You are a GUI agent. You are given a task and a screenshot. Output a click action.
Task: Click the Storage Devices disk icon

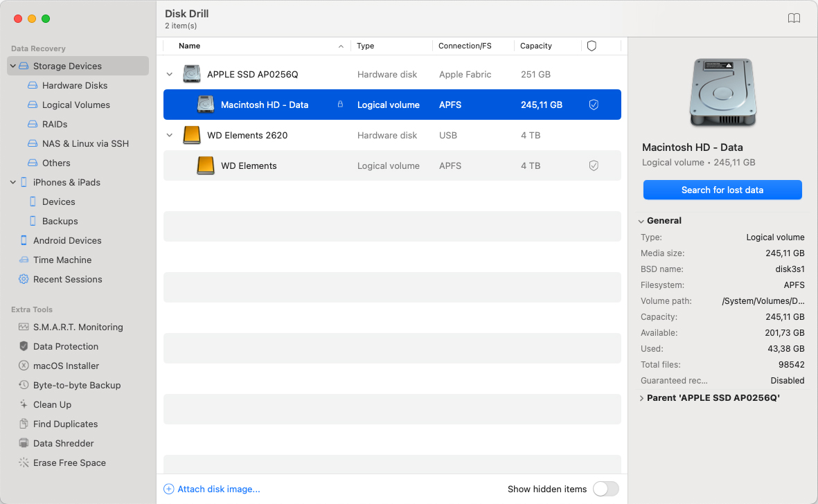coord(24,66)
